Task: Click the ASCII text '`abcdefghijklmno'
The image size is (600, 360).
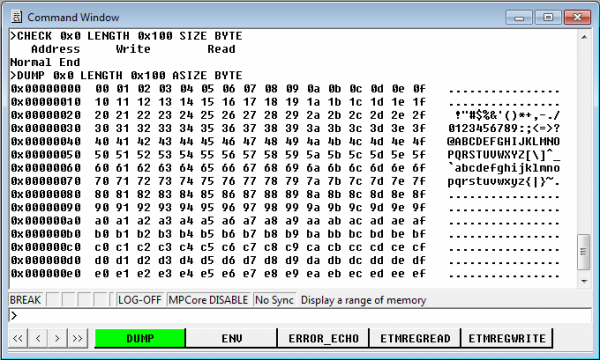Action: point(504,168)
